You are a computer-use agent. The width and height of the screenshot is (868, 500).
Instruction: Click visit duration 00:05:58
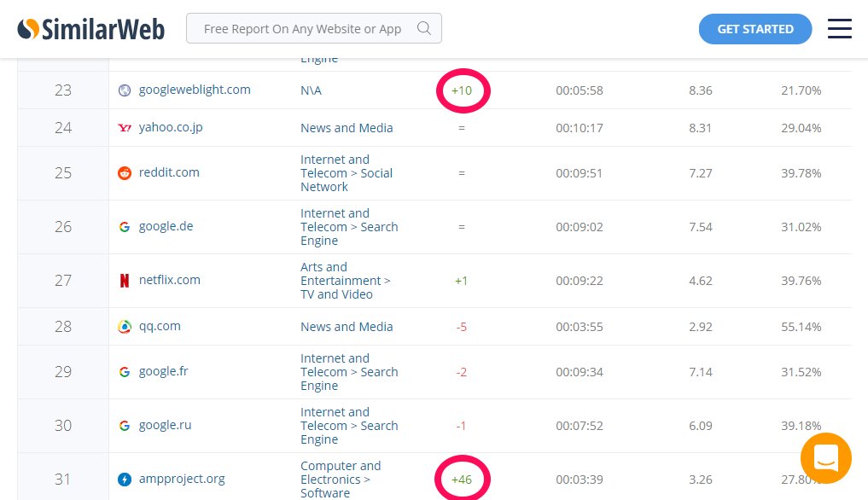point(579,90)
